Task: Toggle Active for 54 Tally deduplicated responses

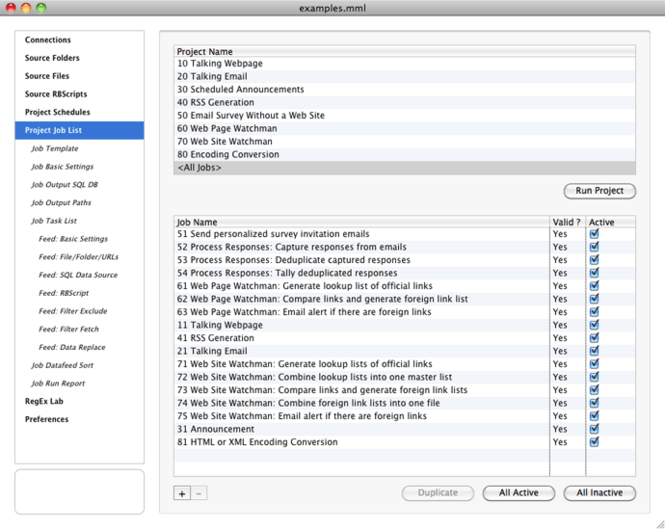Action: click(x=594, y=272)
